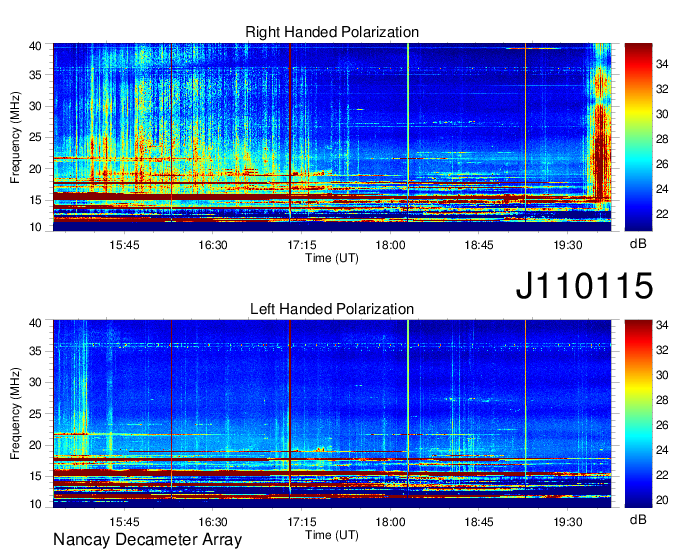
Task: Click the 30 dB value on the Left Handed colorbar
Action: (x=662, y=375)
